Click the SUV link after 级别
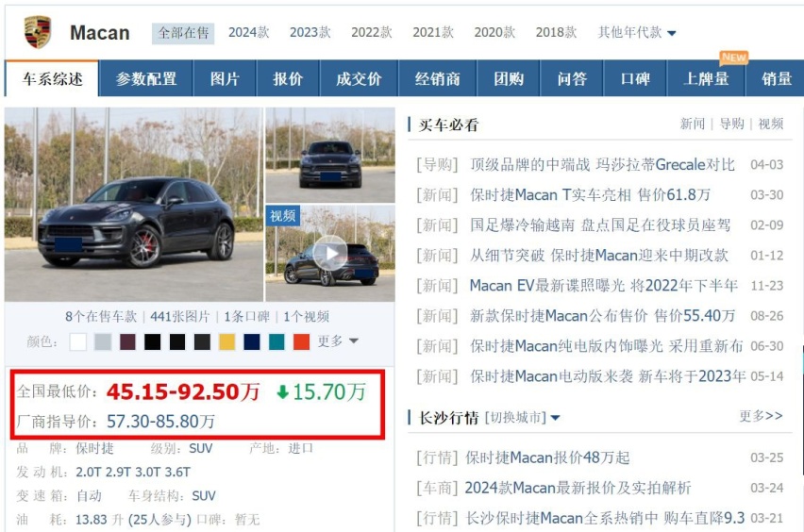Screen dimensions: 804x532 (x=200, y=448)
